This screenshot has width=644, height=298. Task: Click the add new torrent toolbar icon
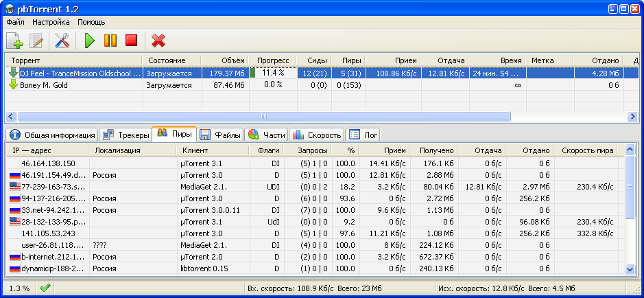point(15,41)
